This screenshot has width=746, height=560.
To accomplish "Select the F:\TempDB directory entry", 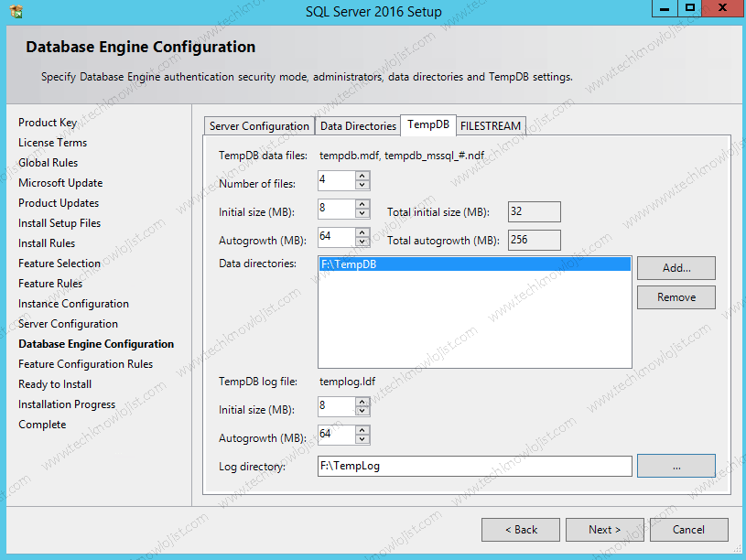I will click(475, 264).
